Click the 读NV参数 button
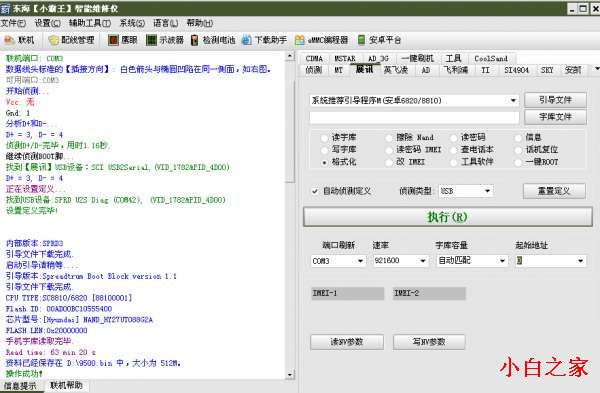The height and width of the screenshot is (393, 600). click(x=347, y=342)
